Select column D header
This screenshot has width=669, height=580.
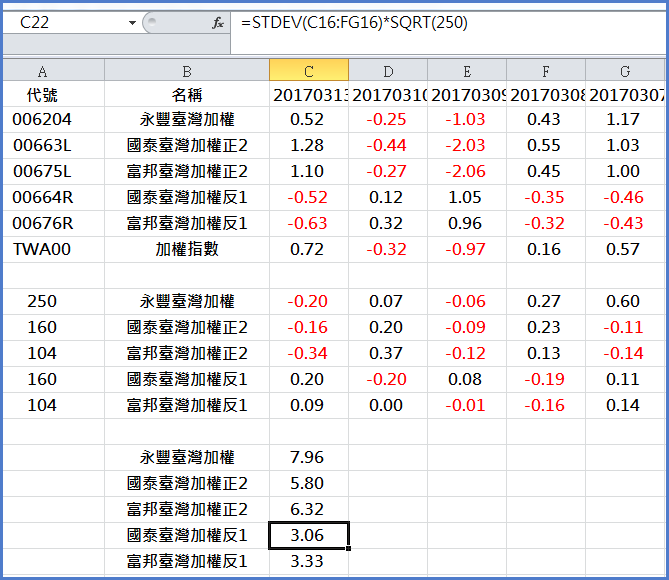(388, 70)
